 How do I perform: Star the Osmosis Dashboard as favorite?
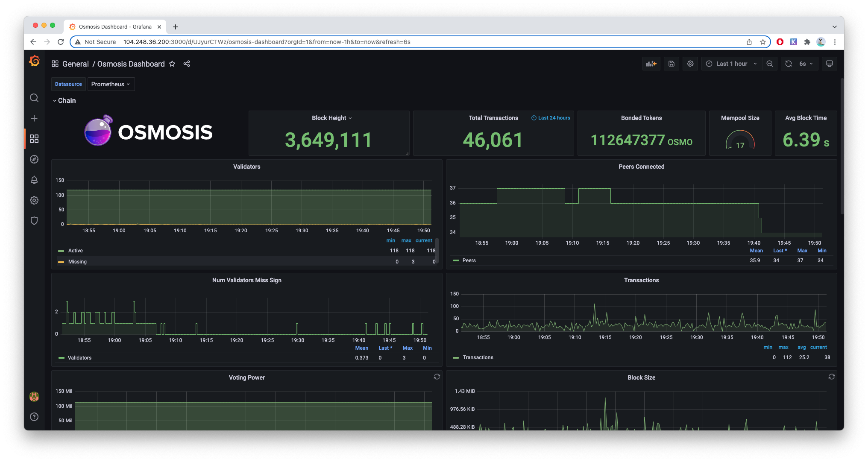tap(172, 64)
